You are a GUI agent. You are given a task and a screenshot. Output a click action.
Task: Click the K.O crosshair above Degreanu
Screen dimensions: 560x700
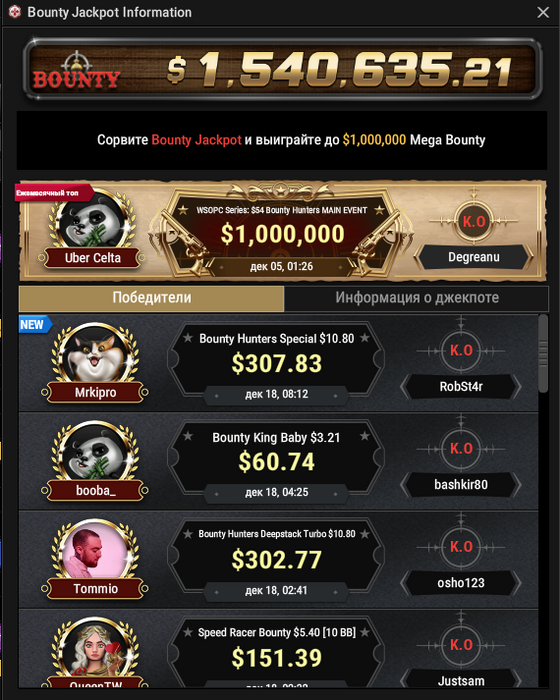[x=473, y=220]
